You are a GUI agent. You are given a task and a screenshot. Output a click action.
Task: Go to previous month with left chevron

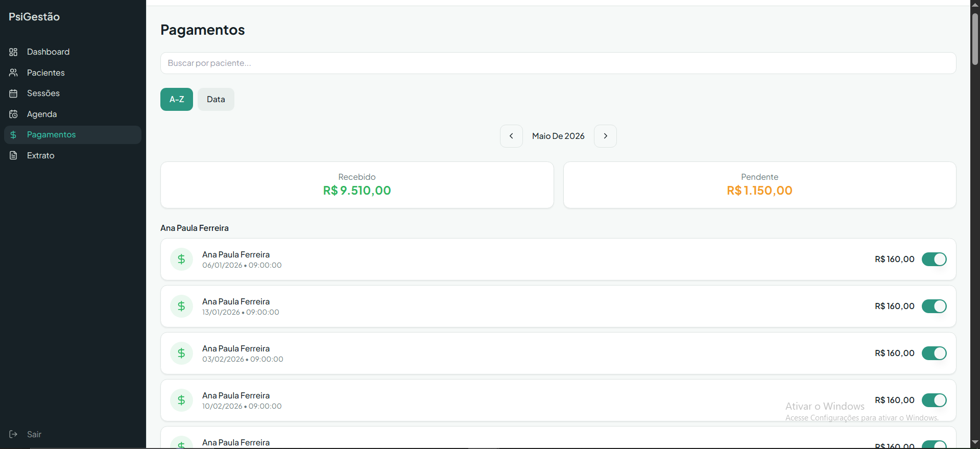point(511,136)
